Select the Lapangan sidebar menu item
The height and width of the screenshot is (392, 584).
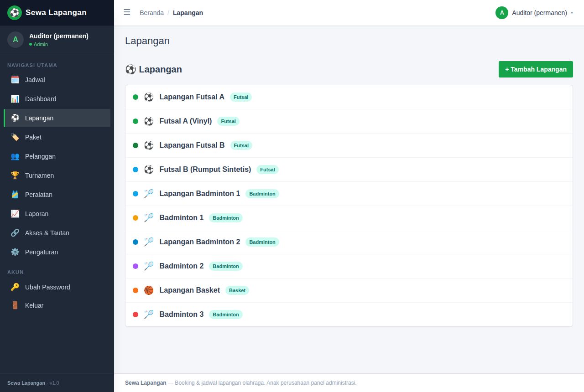(57, 118)
